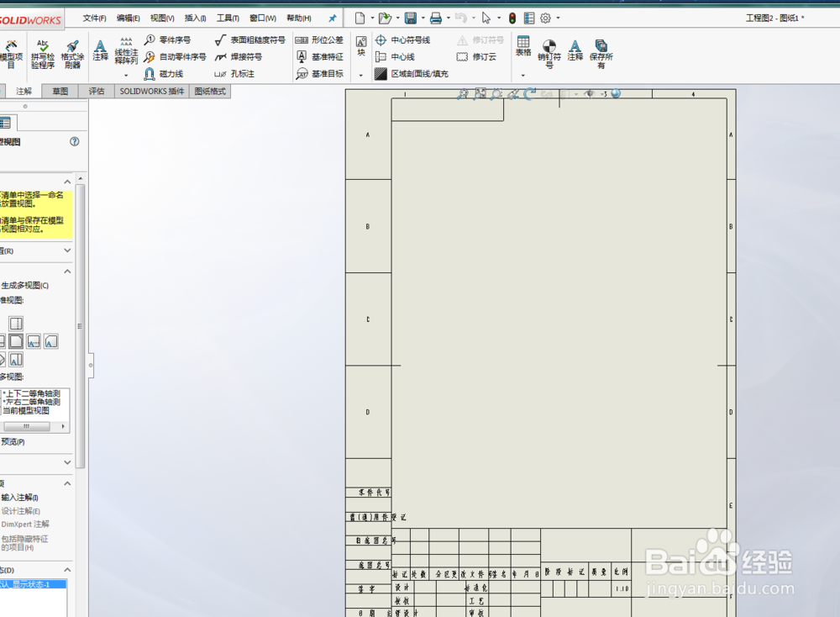Switch to the 图纸格式 sheet format tab
The width and height of the screenshot is (840, 617).
coord(210,91)
